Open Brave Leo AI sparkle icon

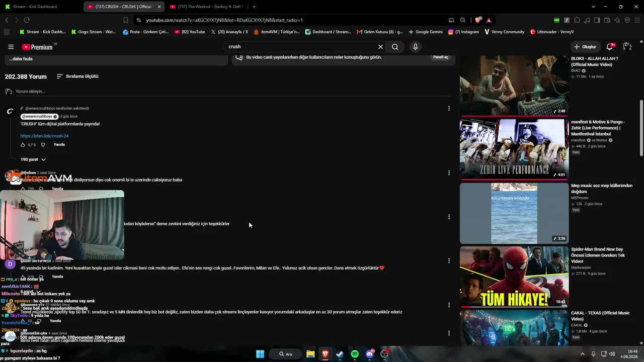click(617, 20)
